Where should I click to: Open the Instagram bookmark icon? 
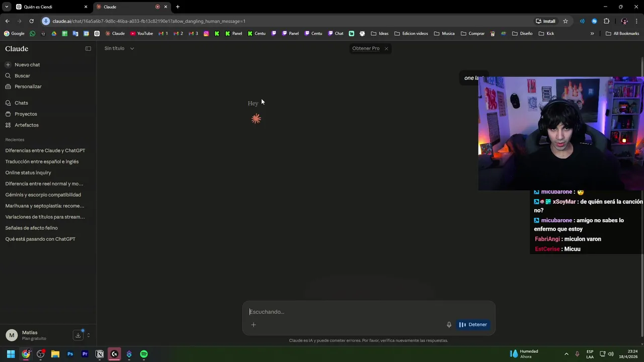pos(206,34)
